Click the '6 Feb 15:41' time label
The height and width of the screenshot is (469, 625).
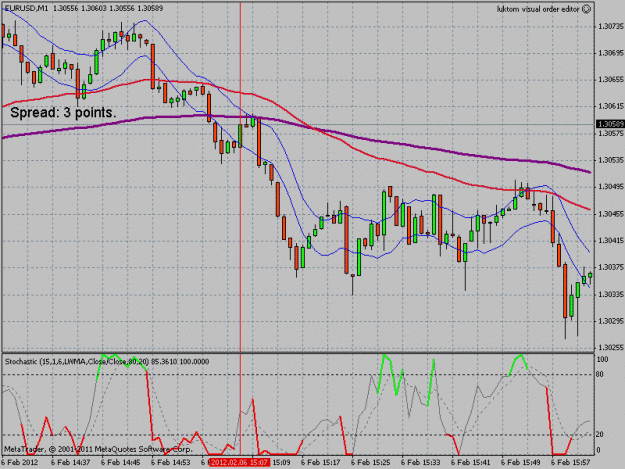coord(471,463)
